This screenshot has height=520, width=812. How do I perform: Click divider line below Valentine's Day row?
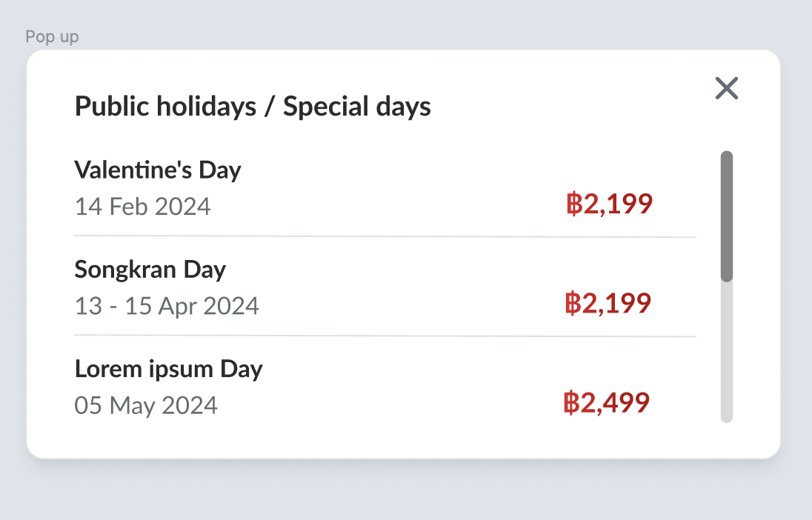(385, 237)
